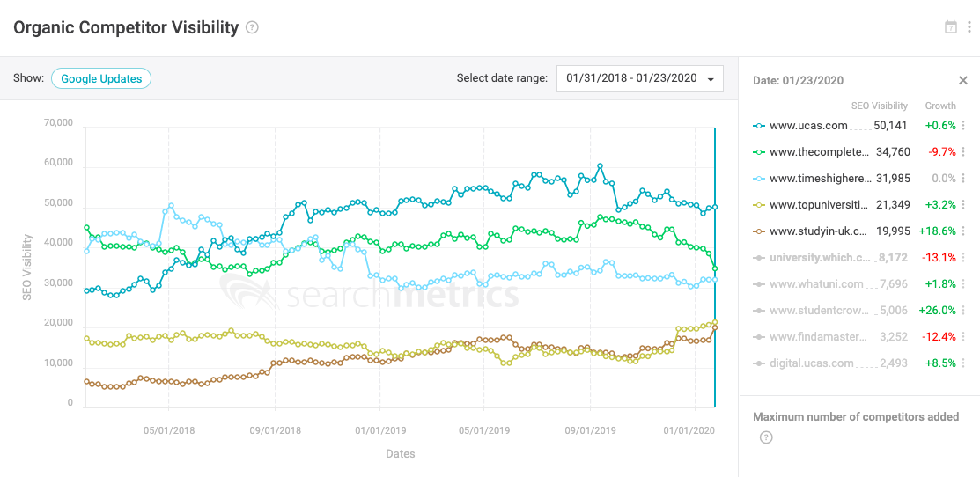Expand options menu for www.findamaster… row

click(963, 337)
